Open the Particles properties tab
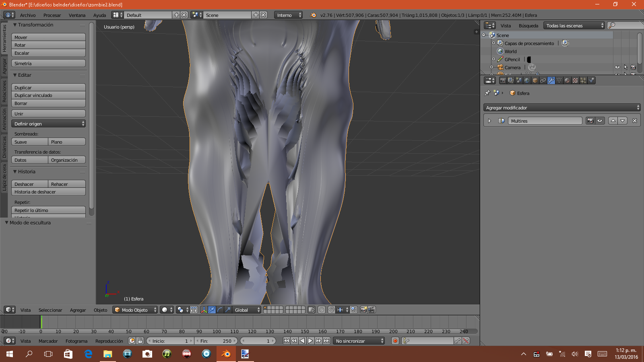 coord(583,80)
